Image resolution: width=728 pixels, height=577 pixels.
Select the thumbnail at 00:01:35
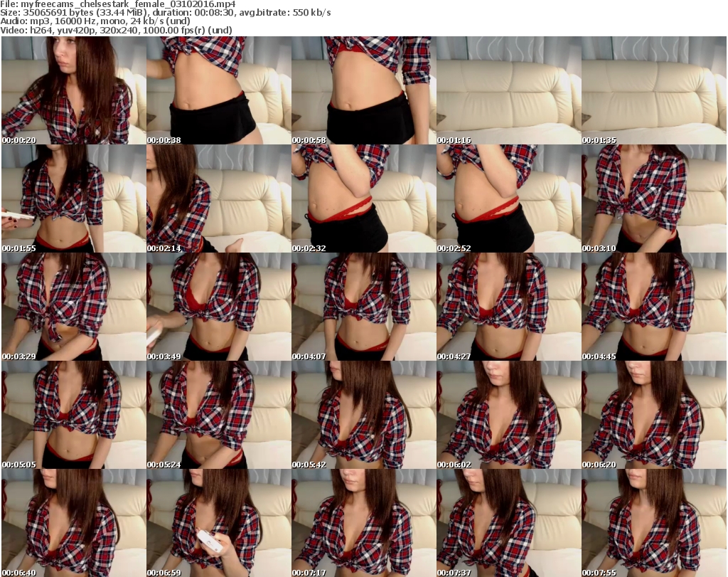click(x=654, y=90)
